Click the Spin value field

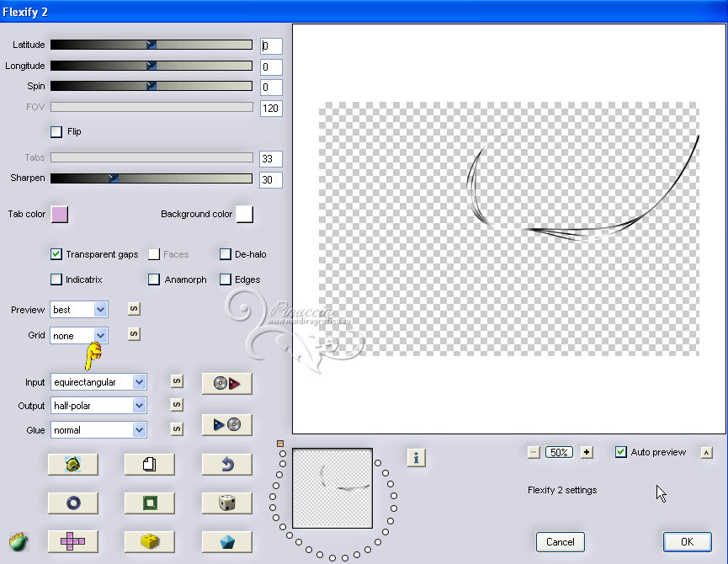[271, 88]
